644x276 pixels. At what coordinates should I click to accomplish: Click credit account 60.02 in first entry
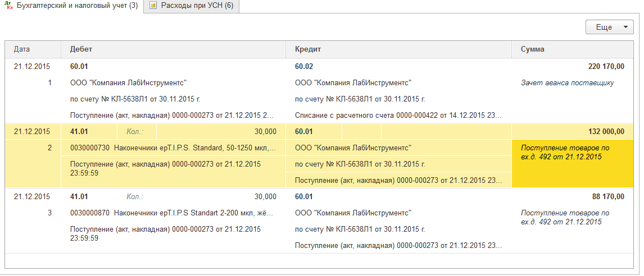304,67
